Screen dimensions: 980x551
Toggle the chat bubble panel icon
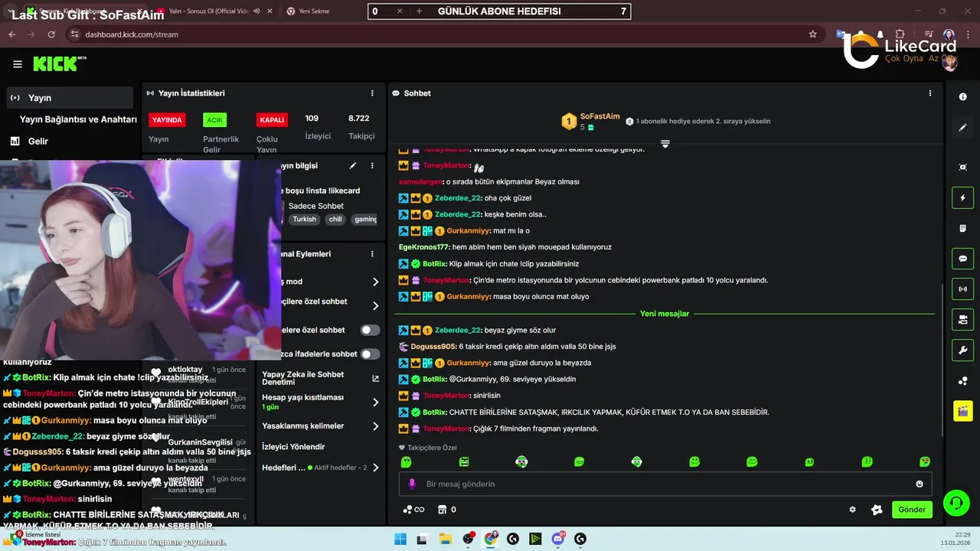pos(962,259)
